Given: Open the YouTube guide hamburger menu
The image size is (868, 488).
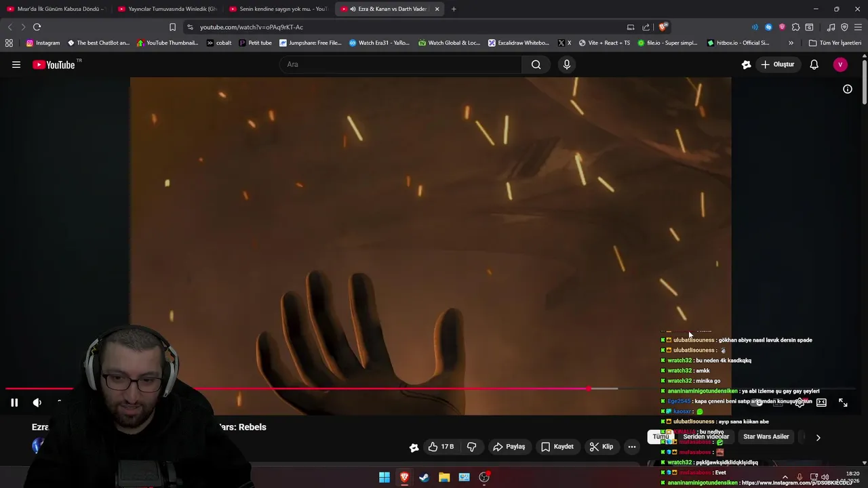Looking at the screenshot, I should 16,64.
